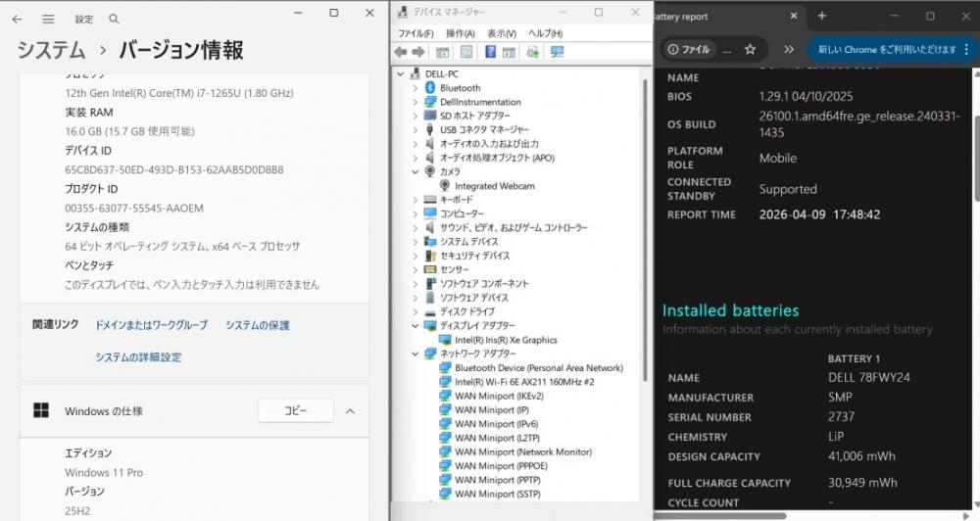Open a new tab with Chrome plus icon
The width and height of the screenshot is (980, 521).
point(822,17)
